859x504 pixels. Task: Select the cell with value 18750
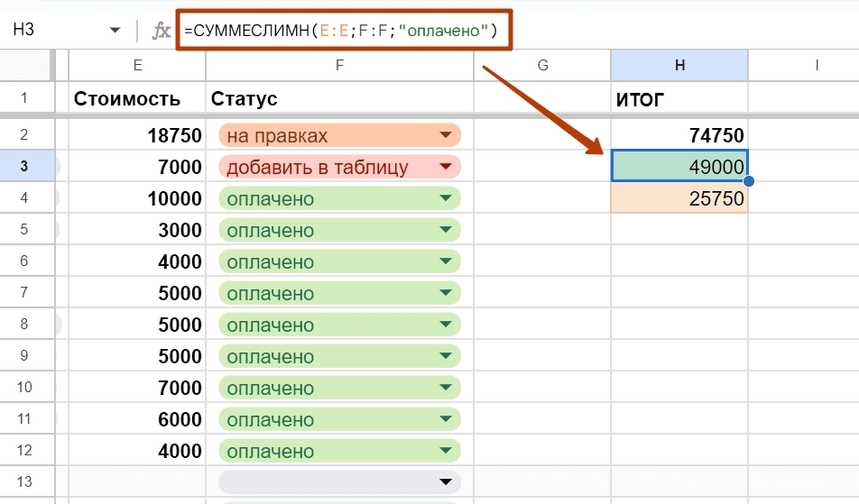137,134
